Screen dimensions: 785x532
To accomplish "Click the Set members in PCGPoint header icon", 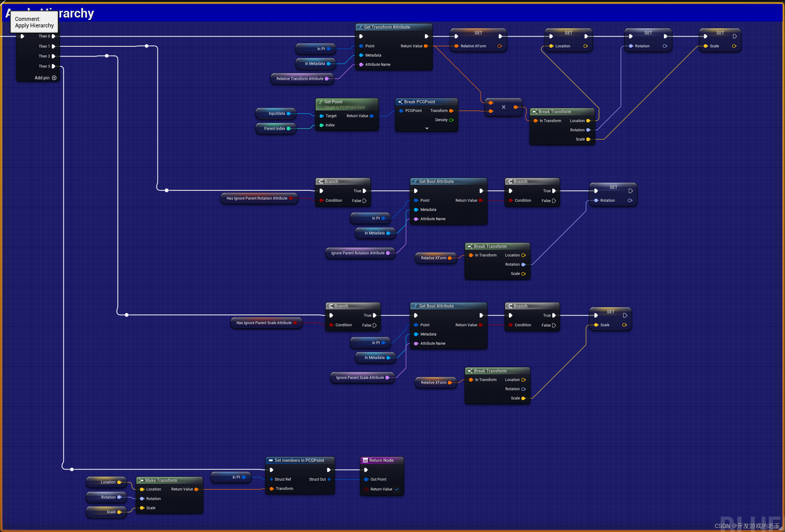I will click(271, 460).
